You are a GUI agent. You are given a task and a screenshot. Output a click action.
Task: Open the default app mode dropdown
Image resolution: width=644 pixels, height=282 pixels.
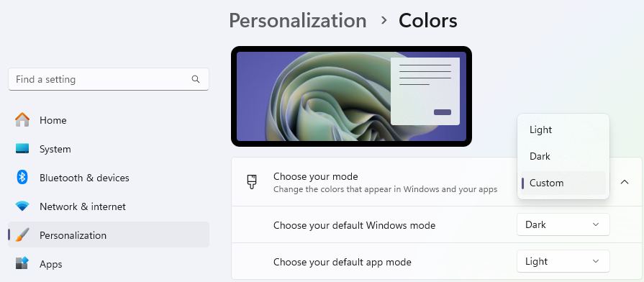tap(563, 261)
